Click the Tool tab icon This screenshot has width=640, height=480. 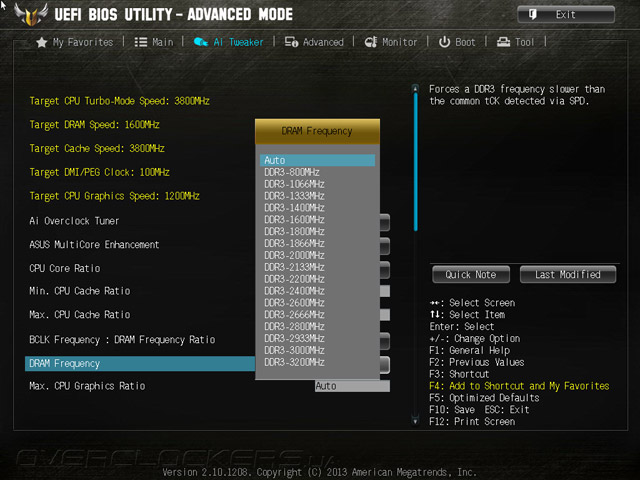pyautogui.click(x=503, y=42)
